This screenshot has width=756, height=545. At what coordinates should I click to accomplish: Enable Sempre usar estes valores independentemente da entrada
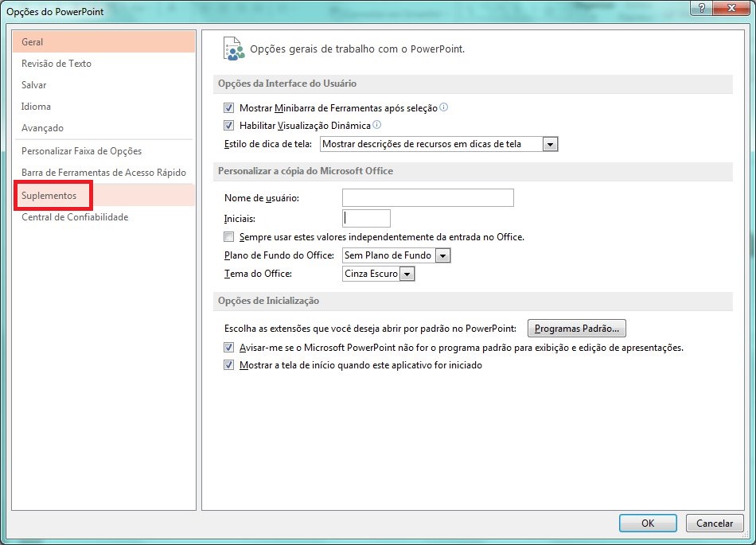coord(228,236)
